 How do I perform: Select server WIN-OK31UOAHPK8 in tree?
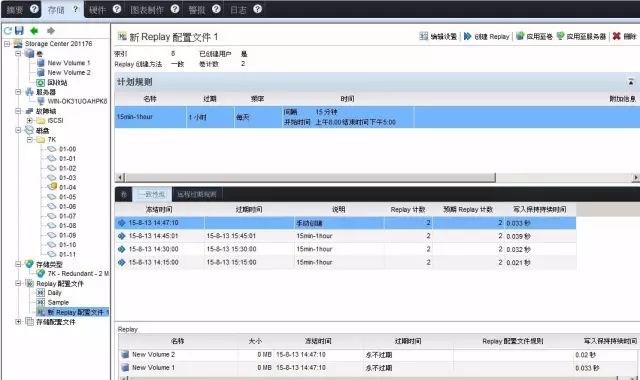click(x=77, y=101)
